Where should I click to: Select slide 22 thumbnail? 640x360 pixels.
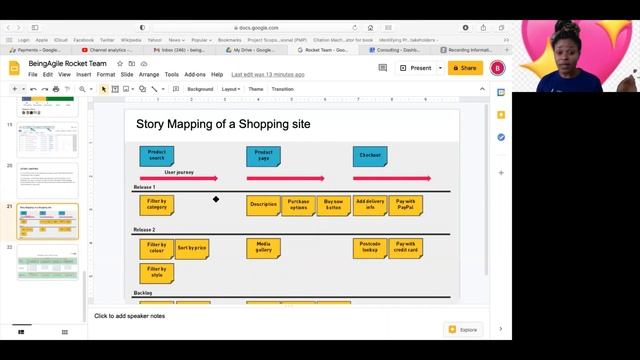[47, 262]
